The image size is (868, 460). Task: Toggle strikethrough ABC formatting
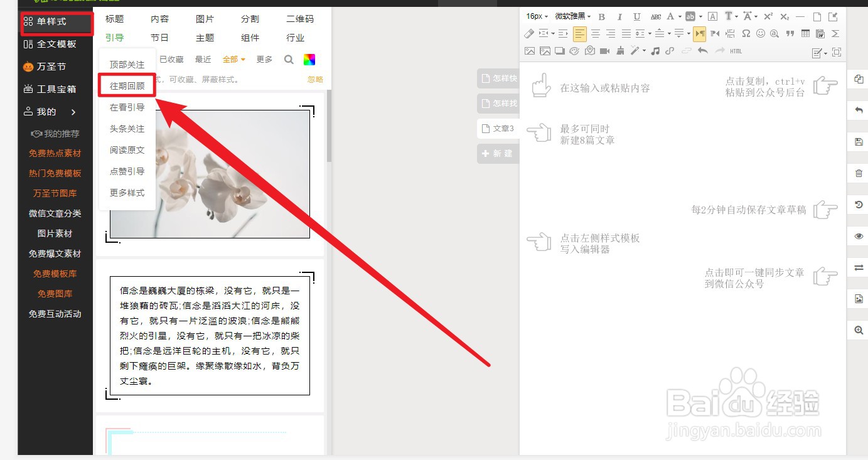(656, 16)
